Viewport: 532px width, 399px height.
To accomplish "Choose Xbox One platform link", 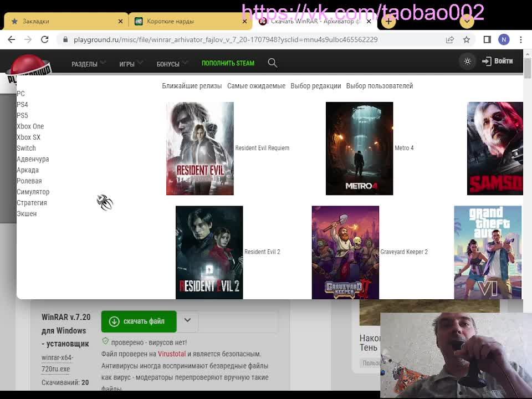I will pos(30,126).
